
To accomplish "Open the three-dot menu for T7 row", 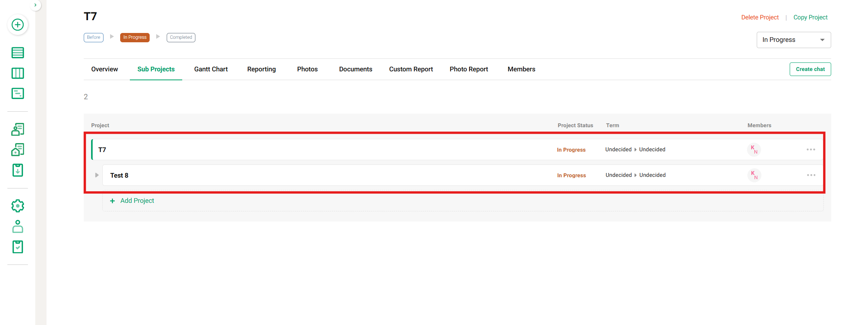I will (x=811, y=150).
